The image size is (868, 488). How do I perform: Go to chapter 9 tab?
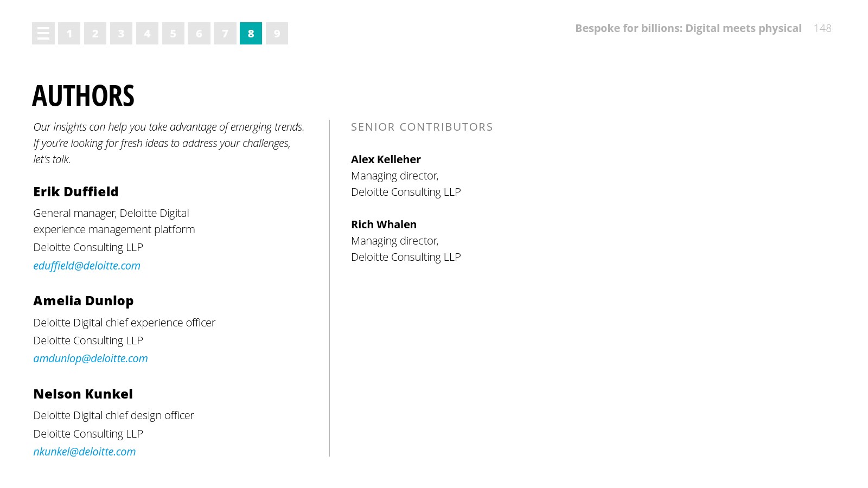[x=277, y=34]
